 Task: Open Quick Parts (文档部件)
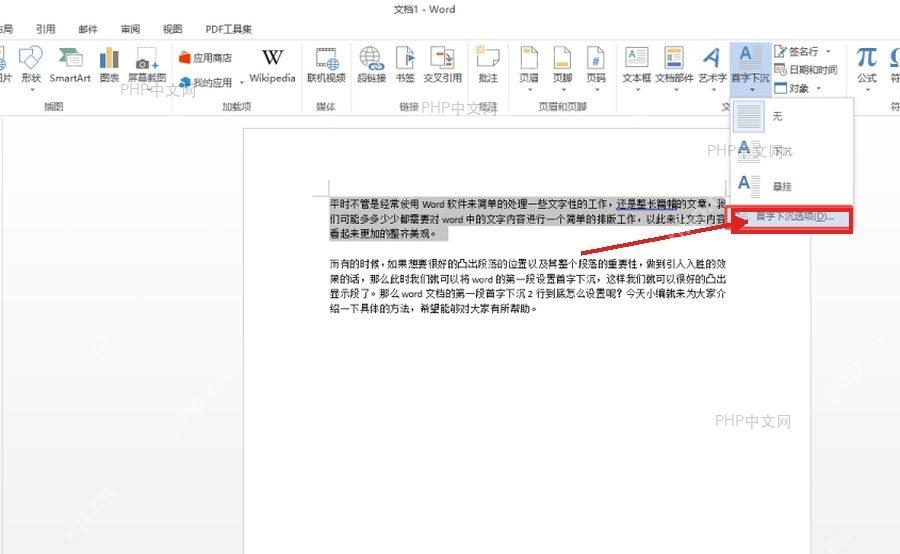point(674,68)
